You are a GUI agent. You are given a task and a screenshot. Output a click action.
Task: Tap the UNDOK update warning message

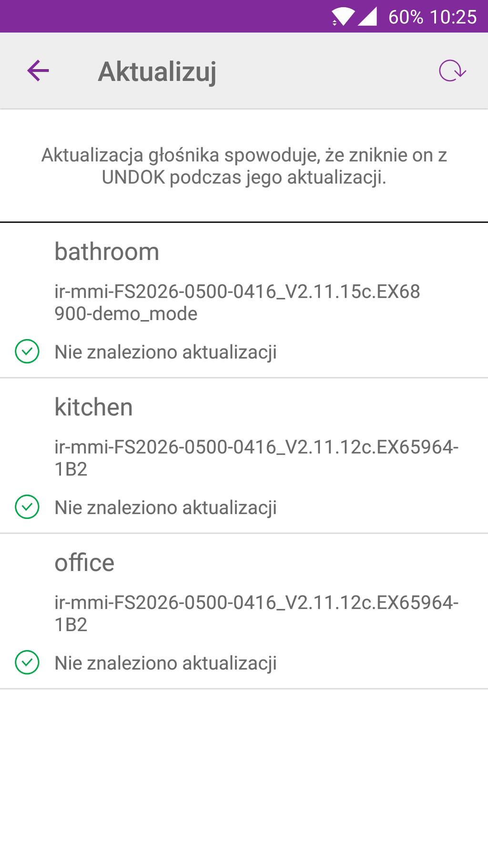pos(244,166)
